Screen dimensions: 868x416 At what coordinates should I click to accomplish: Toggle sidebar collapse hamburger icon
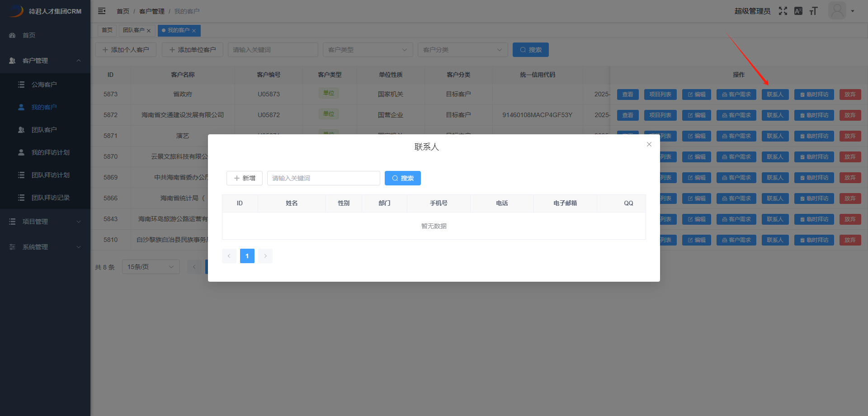pos(102,11)
